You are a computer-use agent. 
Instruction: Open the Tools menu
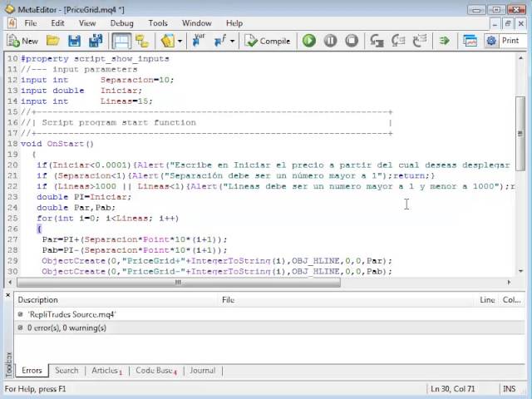pos(158,23)
